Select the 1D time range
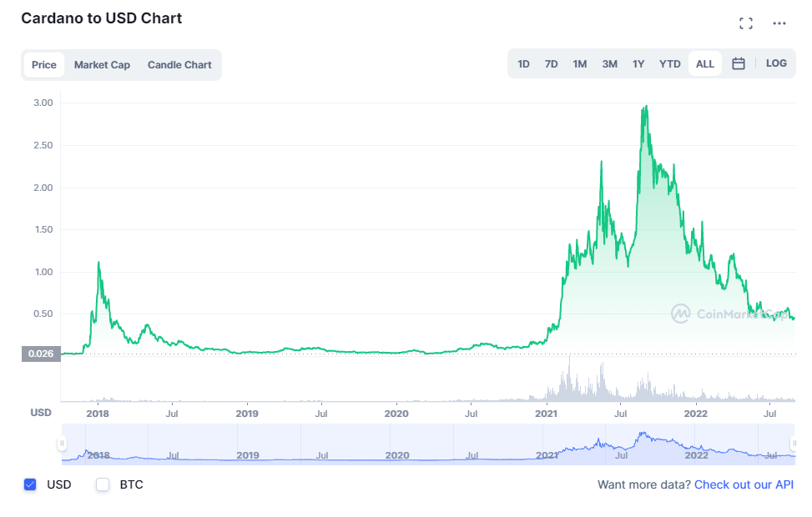The image size is (812, 517). point(523,64)
